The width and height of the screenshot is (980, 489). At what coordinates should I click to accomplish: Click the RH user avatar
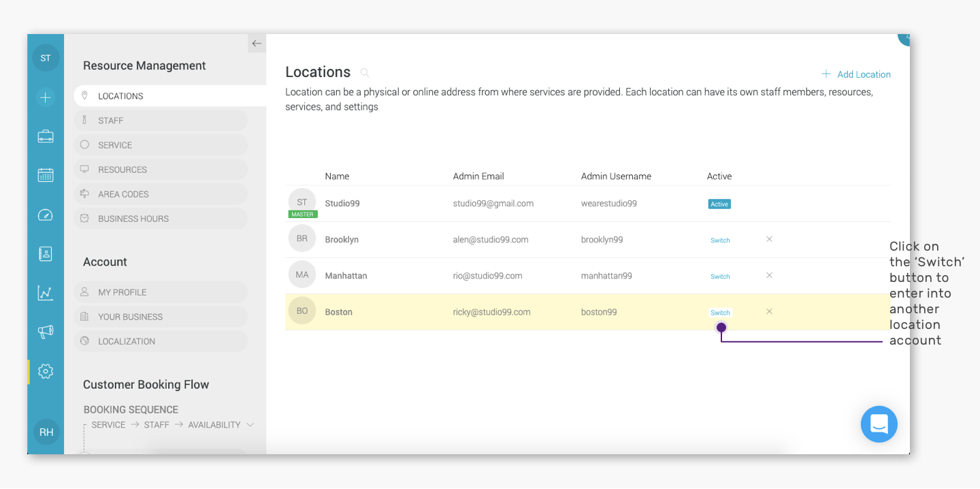pyautogui.click(x=46, y=432)
